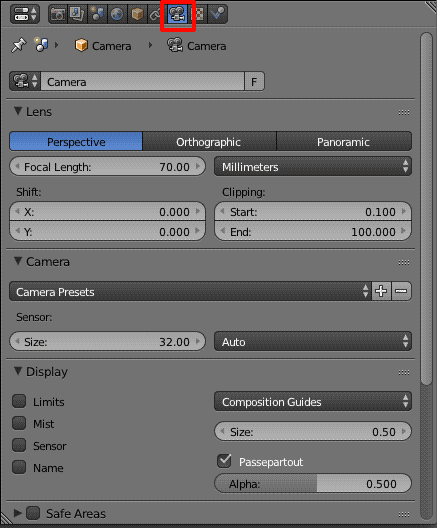
Task: Open the Texture checker tab icon
Action: click(198, 14)
